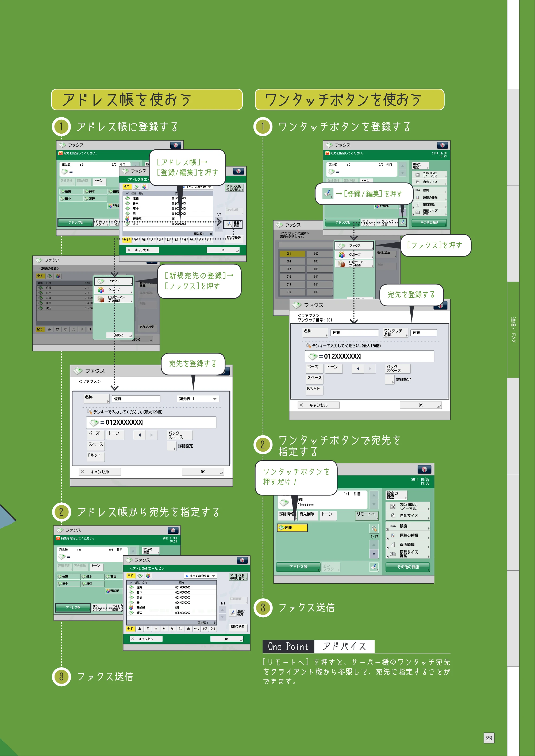This screenshot has height=756, width=535.
Task: Select 005 slot in the ワンタッチの登録 list
Action: pos(319,261)
